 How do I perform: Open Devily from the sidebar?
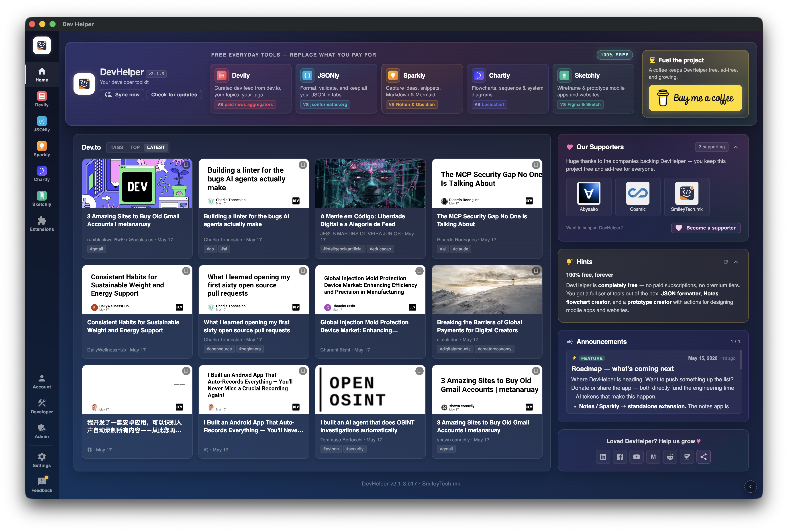click(42, 100)
